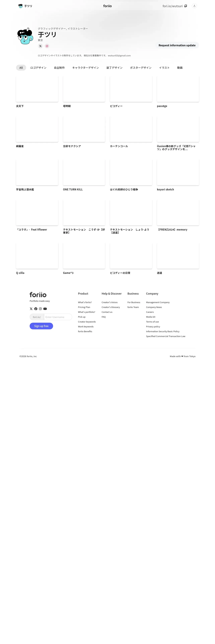The width and height of the screenshot is (215, 644).
Task: Select the All filter tab
Action: (x=21, y=68)
